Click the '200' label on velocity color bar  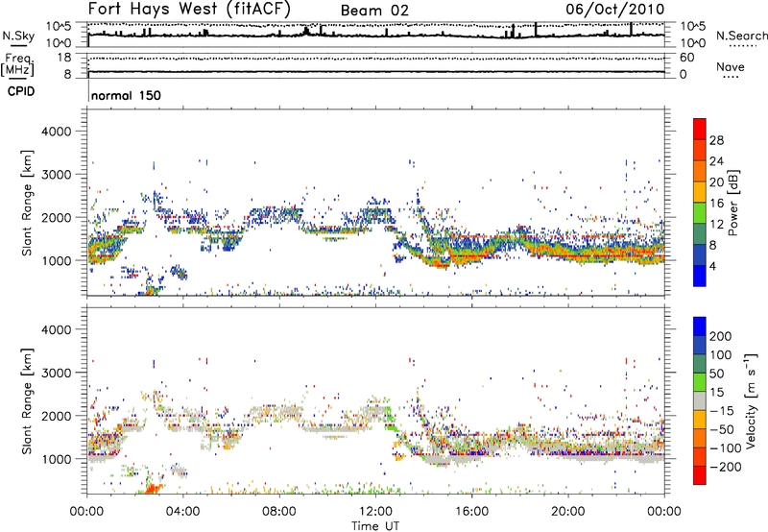721,336
